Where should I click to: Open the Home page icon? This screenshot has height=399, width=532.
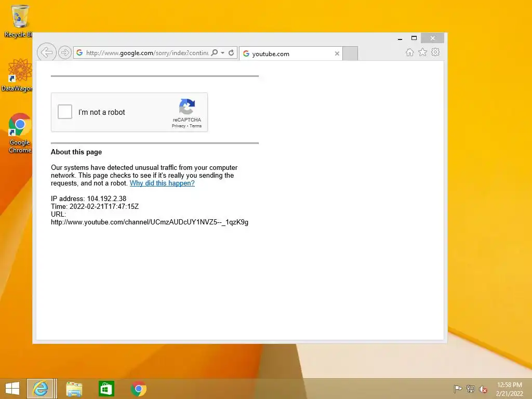pos(409,52)
